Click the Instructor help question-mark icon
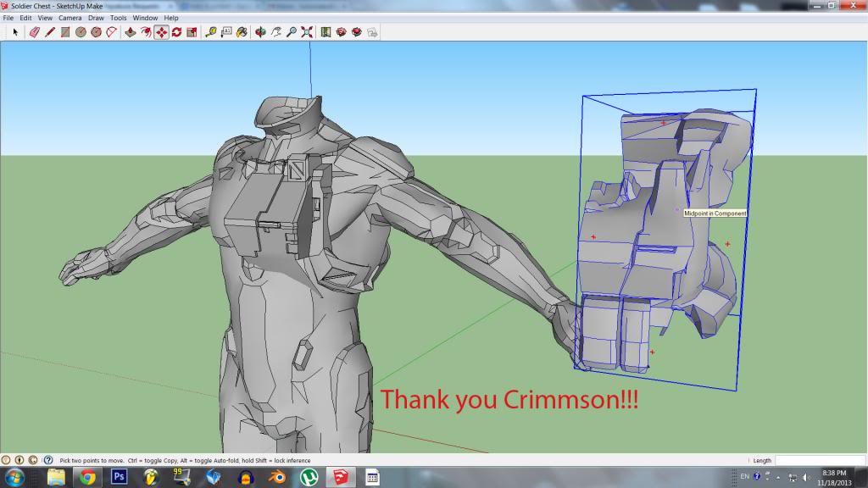This screenshot has width=868, height=488. 48,460
